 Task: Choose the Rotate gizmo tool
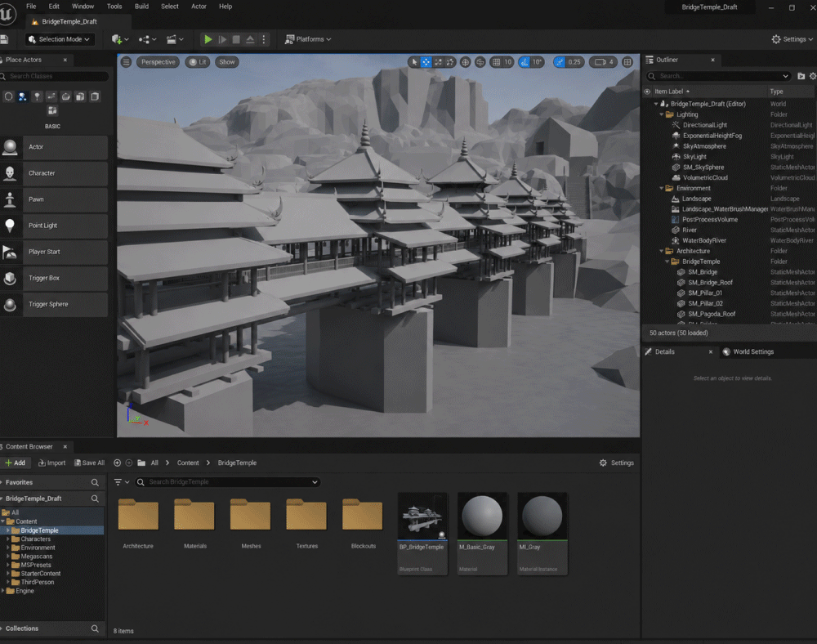click(x=438, y=62)
